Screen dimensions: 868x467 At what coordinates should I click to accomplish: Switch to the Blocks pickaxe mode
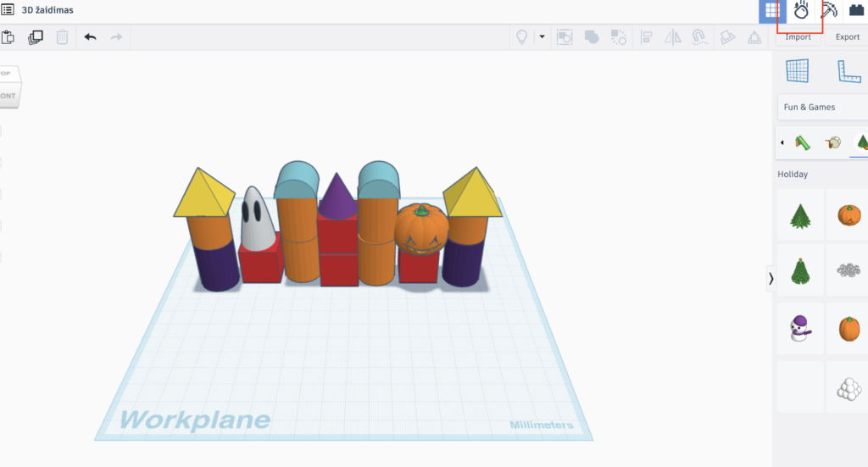coord(828,11)
